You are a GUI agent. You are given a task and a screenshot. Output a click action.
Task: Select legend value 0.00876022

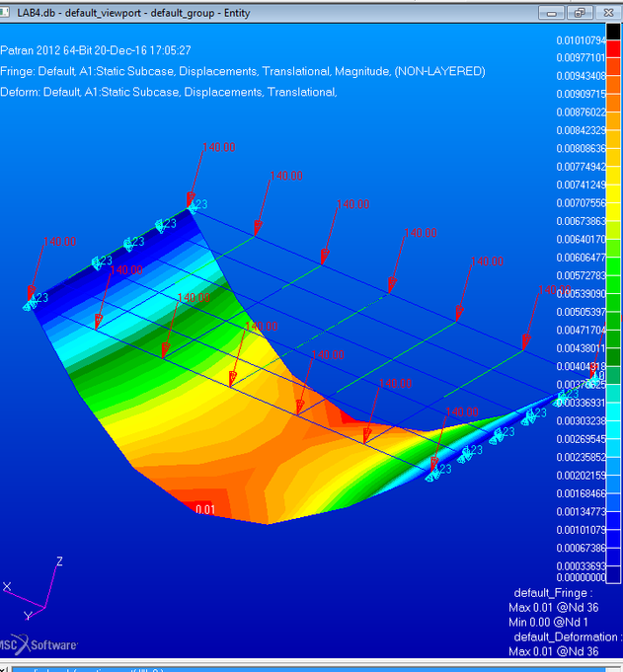[x=581, y=112]
